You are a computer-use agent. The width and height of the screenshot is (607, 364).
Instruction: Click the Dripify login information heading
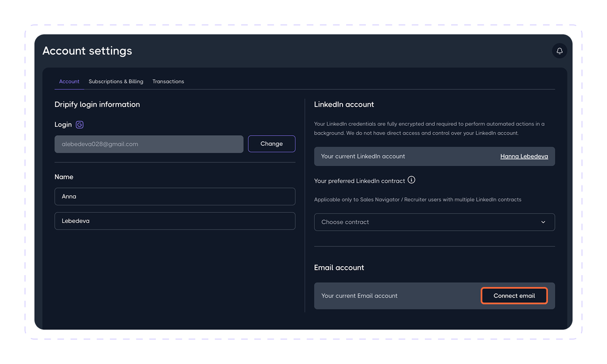tap(97, 104)
